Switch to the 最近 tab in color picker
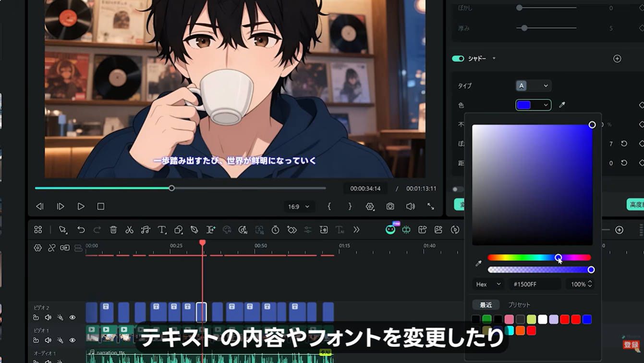The image size is (644, 363). tap(486, 305)
